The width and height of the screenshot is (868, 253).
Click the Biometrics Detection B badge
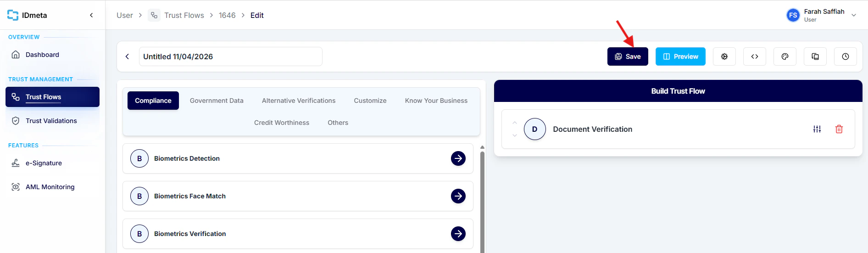[x=139, y=158]
